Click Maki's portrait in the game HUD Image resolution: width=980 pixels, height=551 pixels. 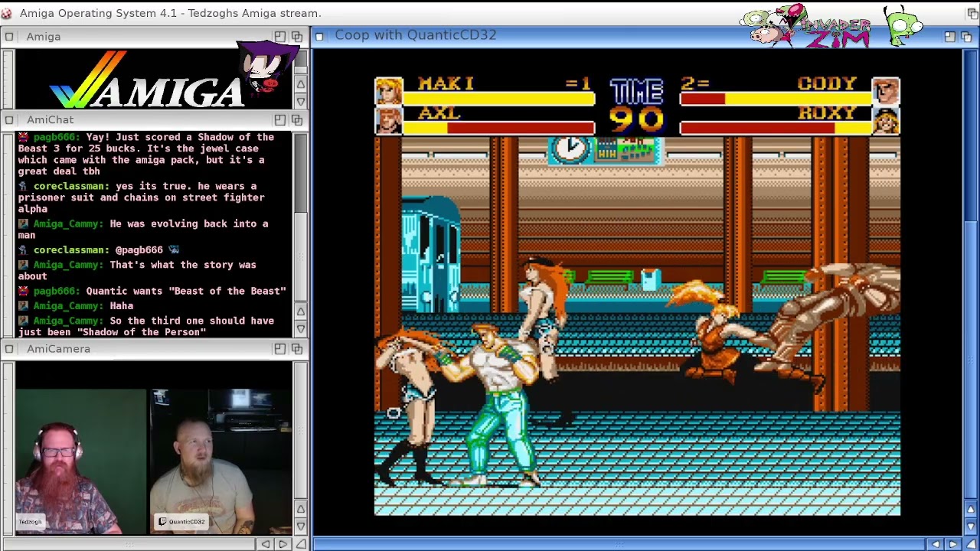point(388,91)
